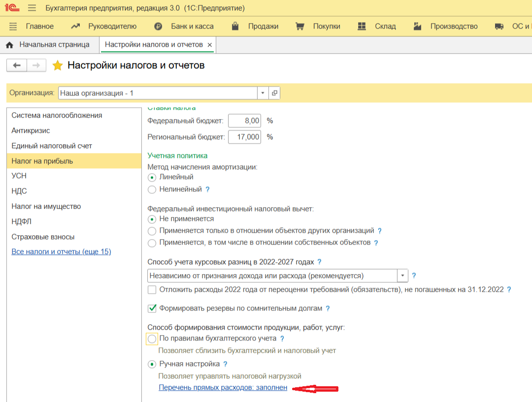Show help for Применяется, в том числе собственных объектов
Image resolution: width=532 pixels, height=402 pixels.
point(376,243)
